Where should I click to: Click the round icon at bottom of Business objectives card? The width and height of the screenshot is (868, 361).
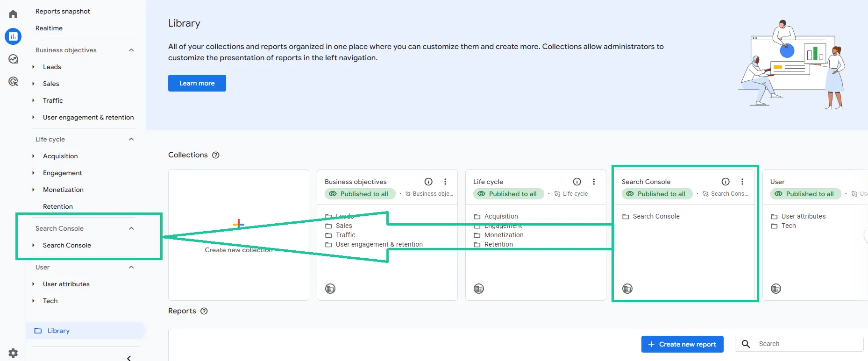tap(330, 289)
